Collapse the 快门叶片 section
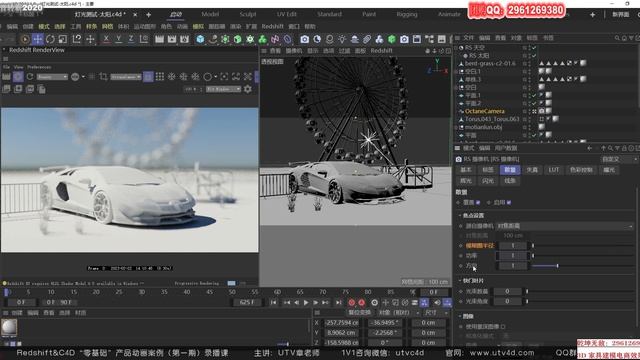The height and width of the screenshot is (360, 640). click(x=460, y=281)
